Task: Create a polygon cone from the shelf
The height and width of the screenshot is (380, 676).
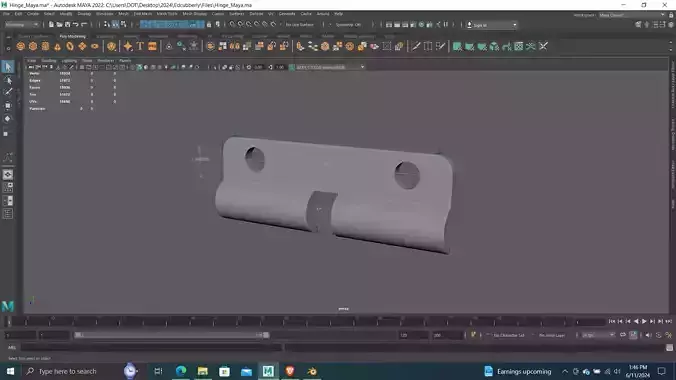Action: (x=57, y=46)
